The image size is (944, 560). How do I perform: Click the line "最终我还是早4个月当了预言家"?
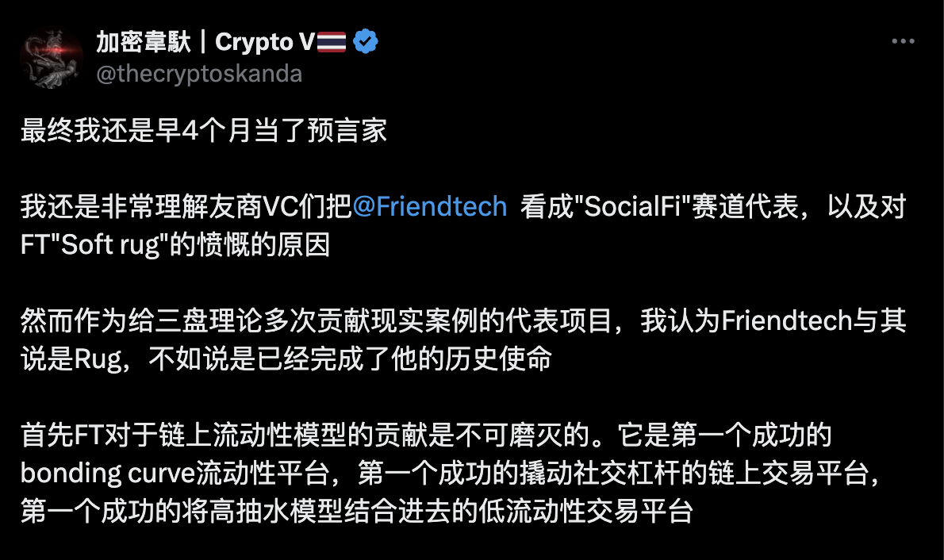click(x=204, y=132)
